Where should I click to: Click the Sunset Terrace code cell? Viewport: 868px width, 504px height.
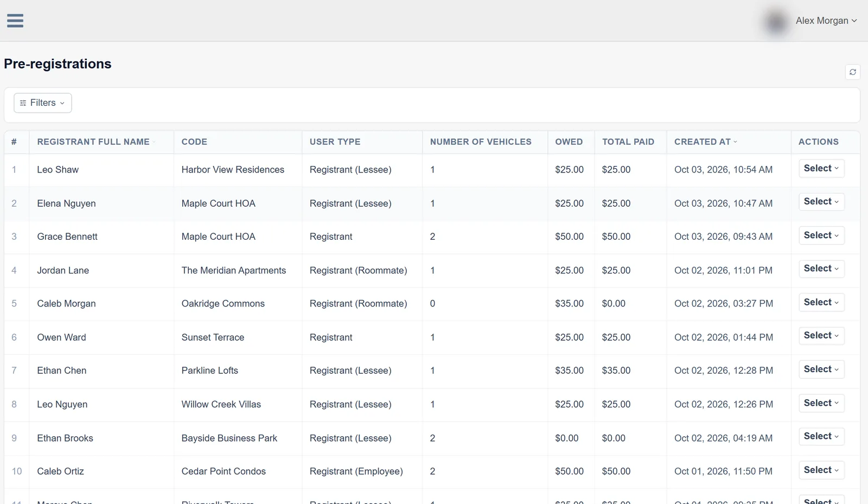[x=213, y=337]
